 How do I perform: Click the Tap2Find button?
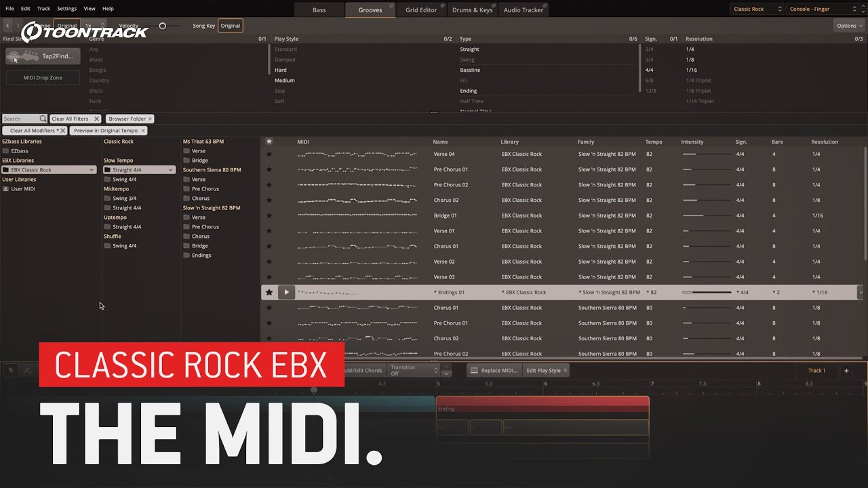pos(43,56)
